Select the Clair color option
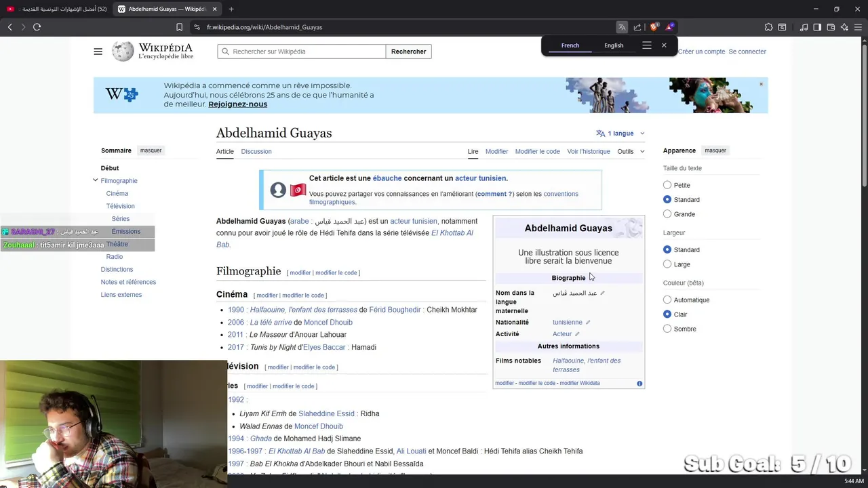The image size is (868, 488). pos(667,314)
